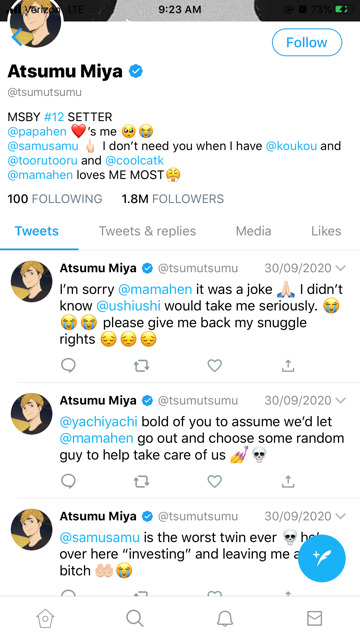Image resolution: width=360 pixels, height=640 pixels.
Task: Reply to the @yachiyachi tweet
Action: [x=68, y=482]
